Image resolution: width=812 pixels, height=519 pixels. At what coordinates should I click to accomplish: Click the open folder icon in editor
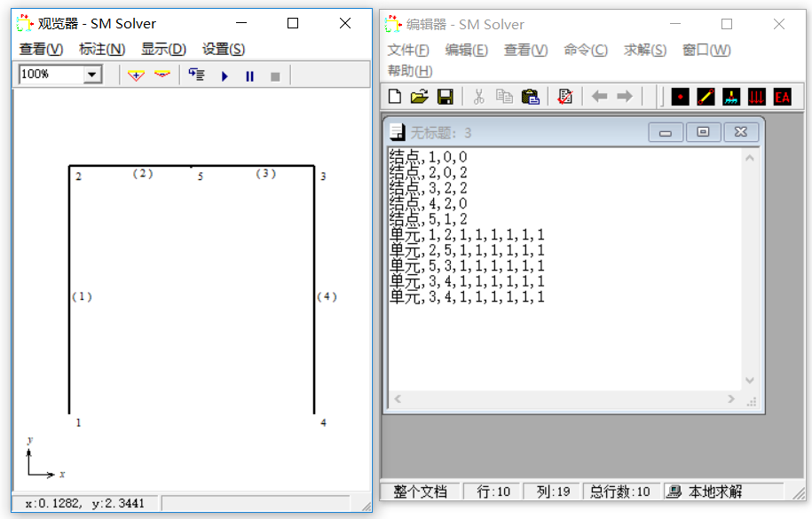click(420, 97)
